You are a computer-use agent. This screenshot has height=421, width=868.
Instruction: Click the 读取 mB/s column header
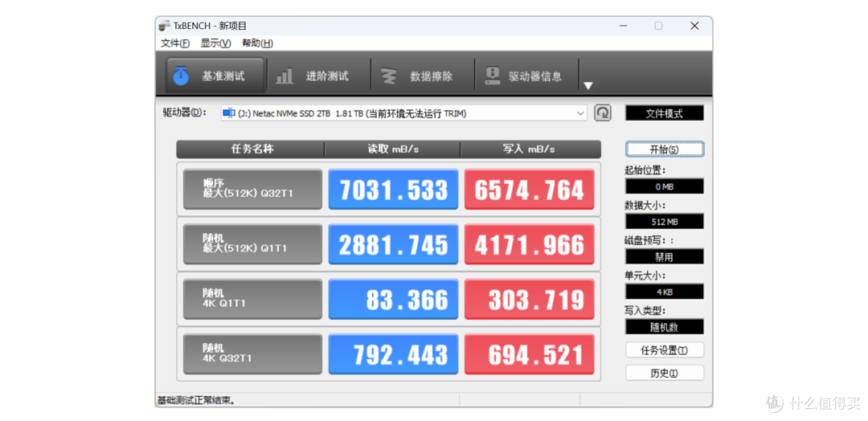pos(392,149)
